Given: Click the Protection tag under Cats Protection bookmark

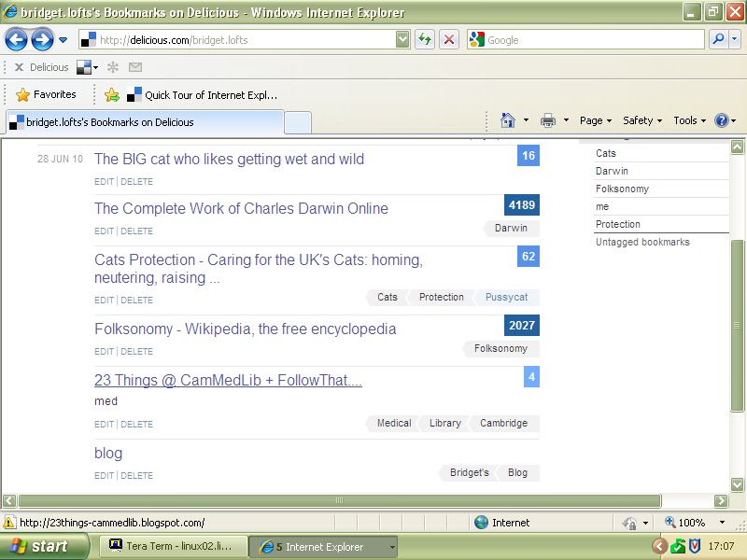Looking at the screenshot, I should coord(441,297).
